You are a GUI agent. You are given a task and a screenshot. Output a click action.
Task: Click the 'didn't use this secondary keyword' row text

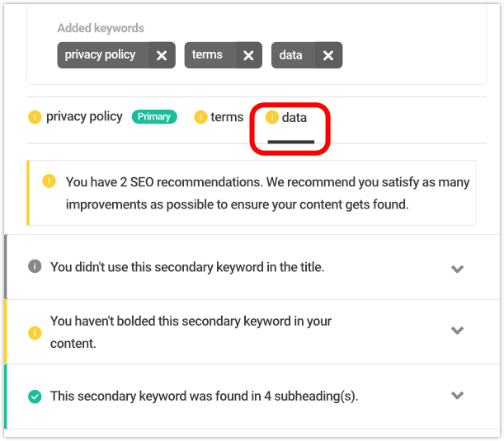[x=187, y=267]
